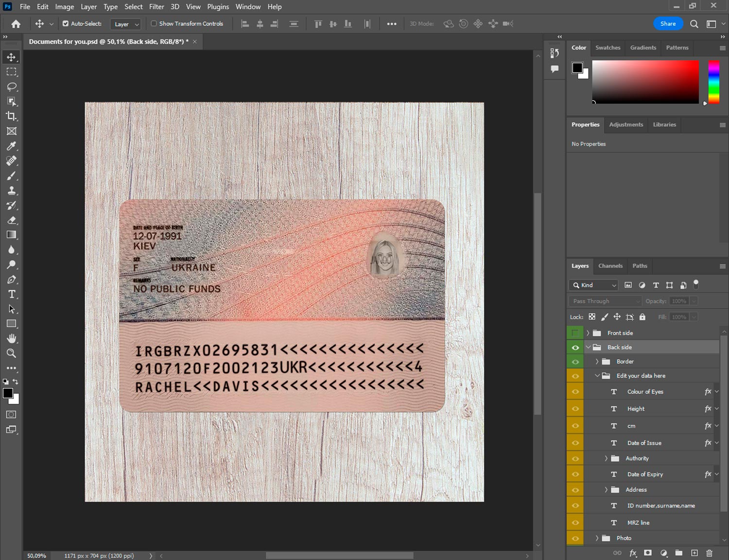Add a layer style with the fx icon
This screenshot has height=560, width=729.
tap(633, 553)
